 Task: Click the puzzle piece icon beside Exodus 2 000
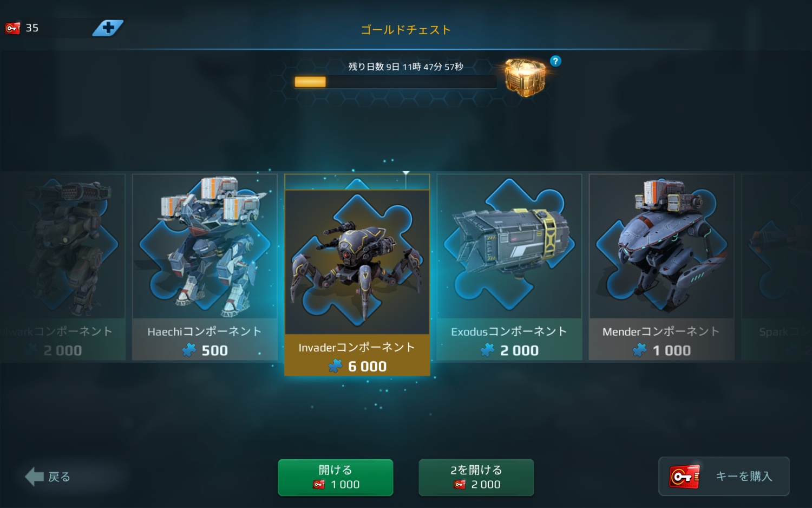pos(487,350)
